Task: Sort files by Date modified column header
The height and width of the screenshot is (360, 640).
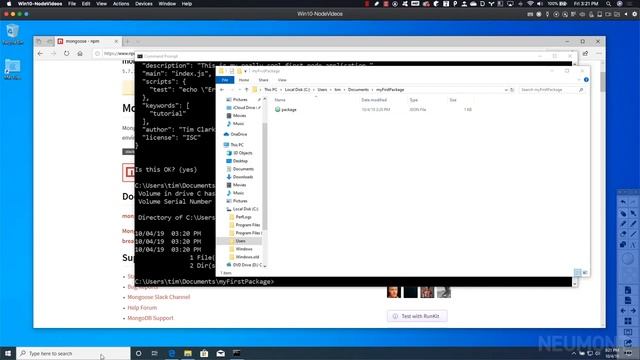Action: pyautogui.click(x=374, y=100)
